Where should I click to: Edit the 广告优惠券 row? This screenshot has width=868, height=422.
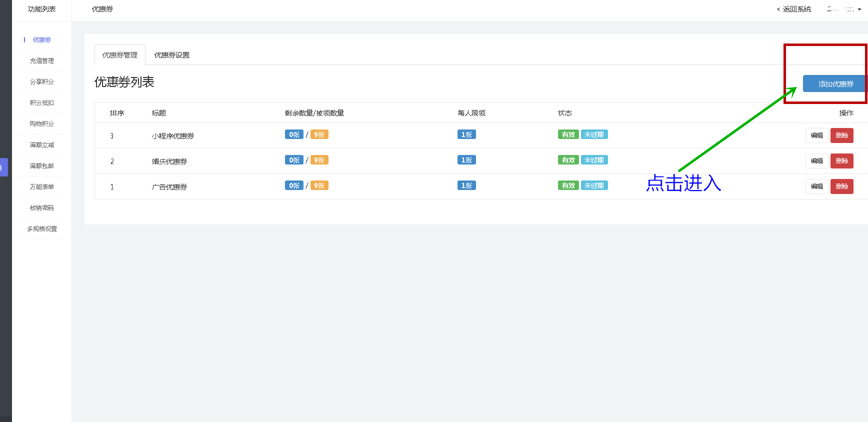point(816,186)
